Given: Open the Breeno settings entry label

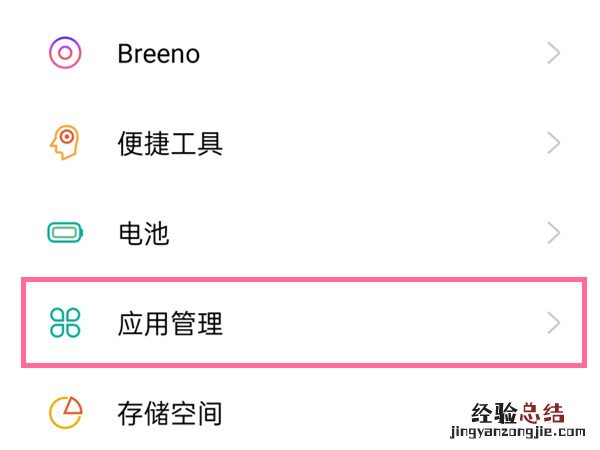Looking at the screenshot, I should (158, 53).
